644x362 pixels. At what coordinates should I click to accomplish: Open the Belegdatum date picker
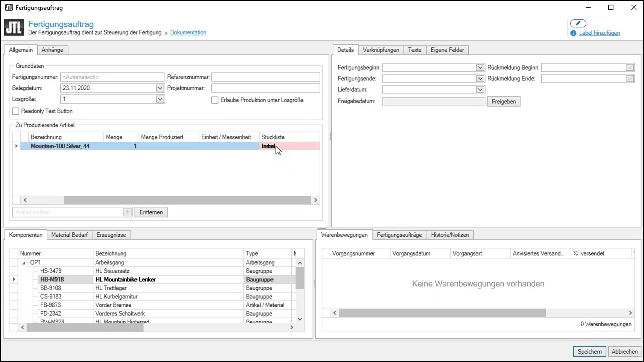click(x=160, y=88)
